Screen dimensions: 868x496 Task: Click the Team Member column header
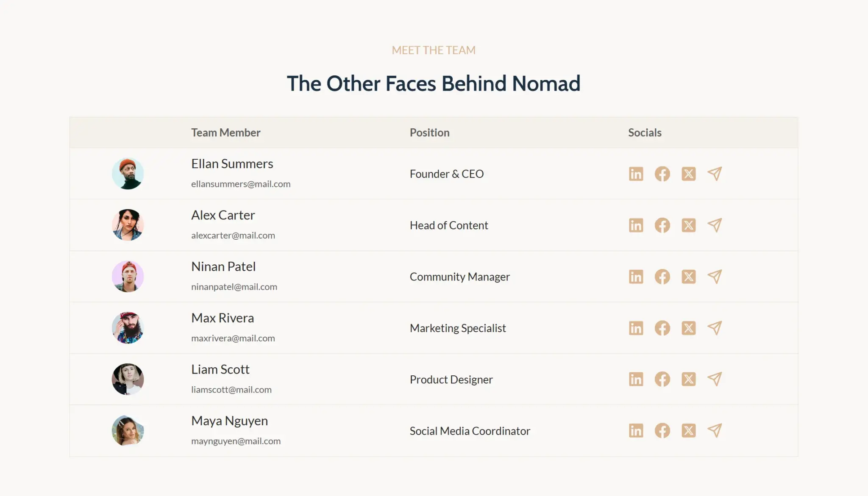tap(225, 133)
